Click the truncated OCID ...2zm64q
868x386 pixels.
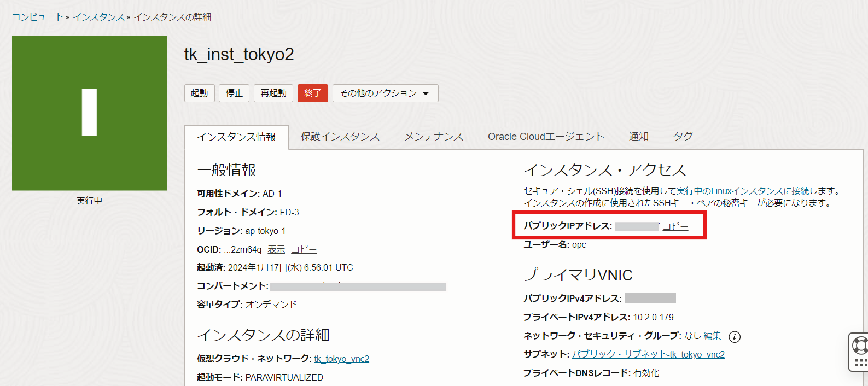[x=243, y=249]
